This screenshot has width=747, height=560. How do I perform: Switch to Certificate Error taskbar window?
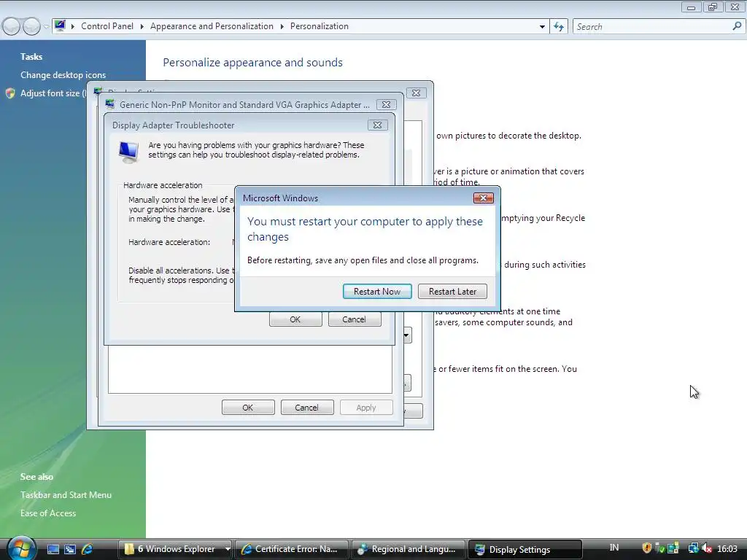291,549
